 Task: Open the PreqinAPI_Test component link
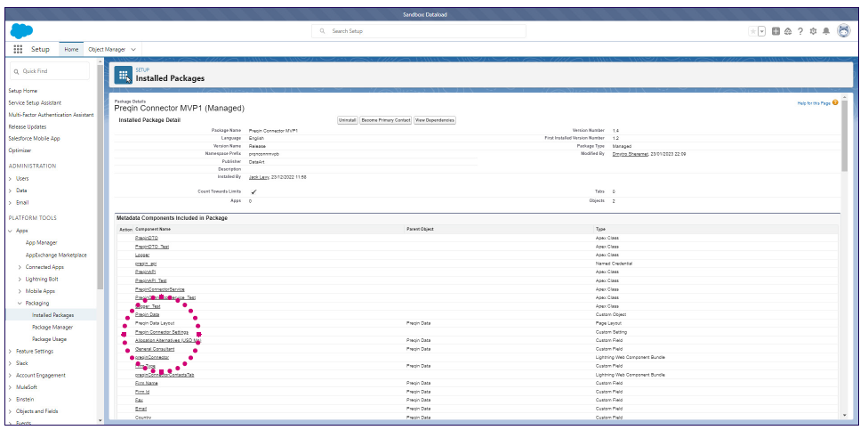150,280
